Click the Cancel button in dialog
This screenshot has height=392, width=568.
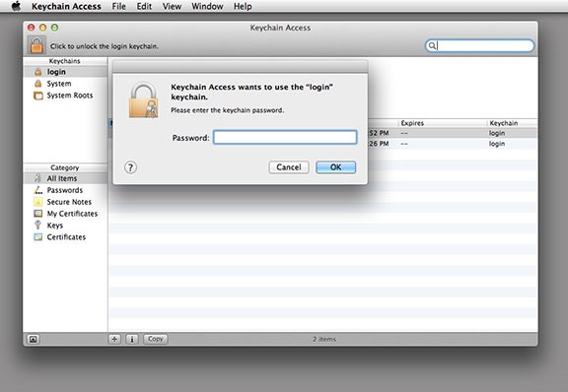click(289, 167)
